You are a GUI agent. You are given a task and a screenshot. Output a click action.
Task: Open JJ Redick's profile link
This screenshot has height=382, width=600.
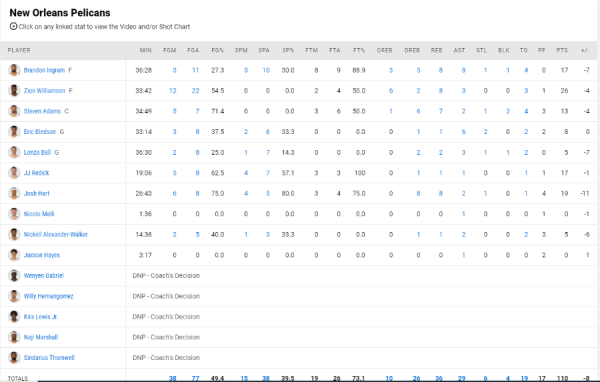tap(36, 173)
